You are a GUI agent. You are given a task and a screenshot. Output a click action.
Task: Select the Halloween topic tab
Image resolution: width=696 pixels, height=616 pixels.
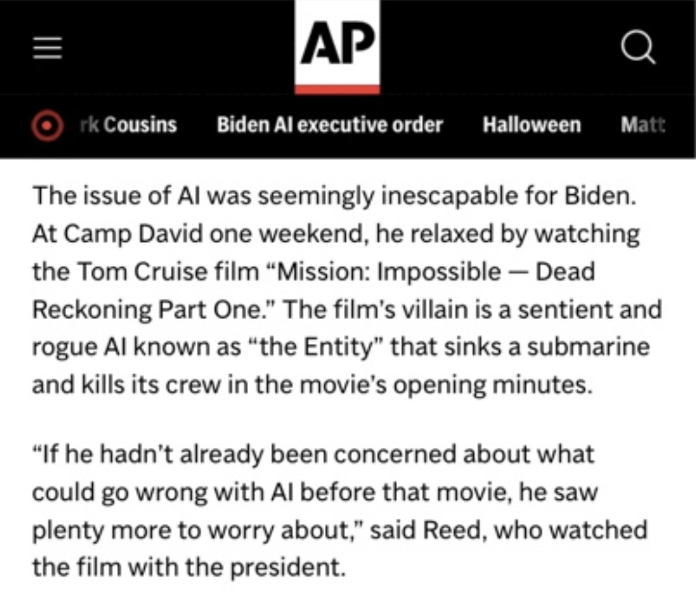pyautogui.click(x=532, y=125)
